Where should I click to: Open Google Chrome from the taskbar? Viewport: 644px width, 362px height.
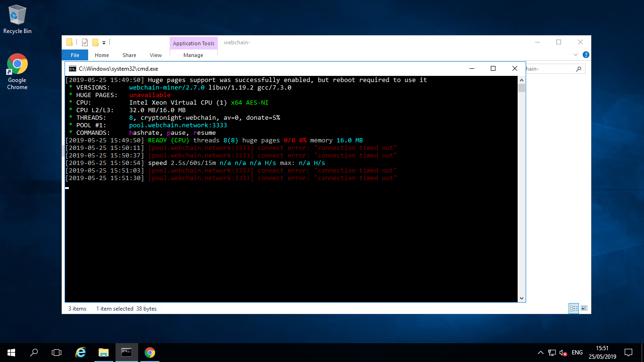point(150,353)
